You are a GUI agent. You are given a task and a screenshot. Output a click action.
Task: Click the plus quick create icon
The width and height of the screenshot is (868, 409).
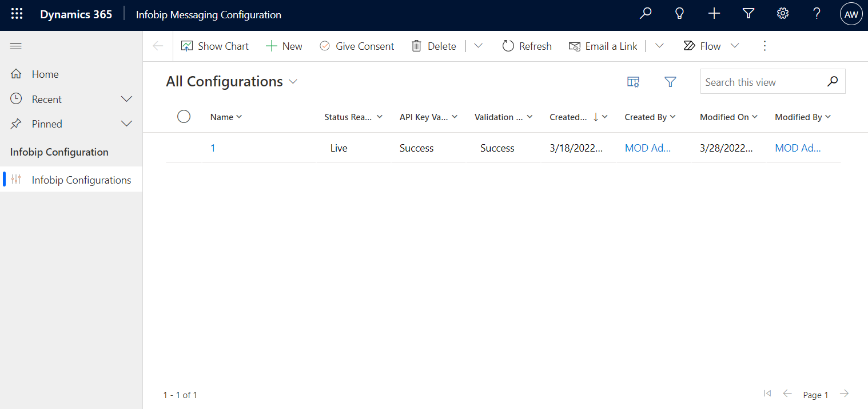714,14
